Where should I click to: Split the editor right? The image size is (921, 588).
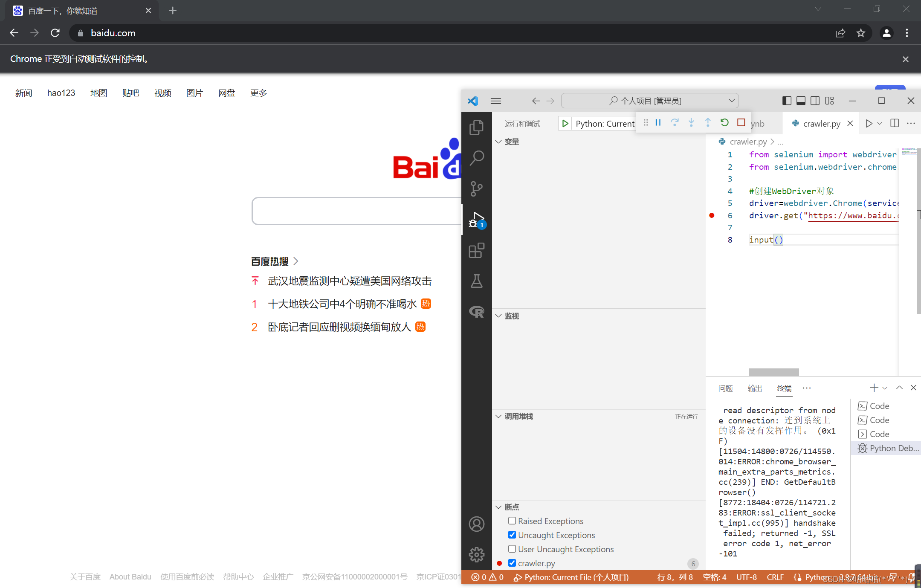point(895,123)
